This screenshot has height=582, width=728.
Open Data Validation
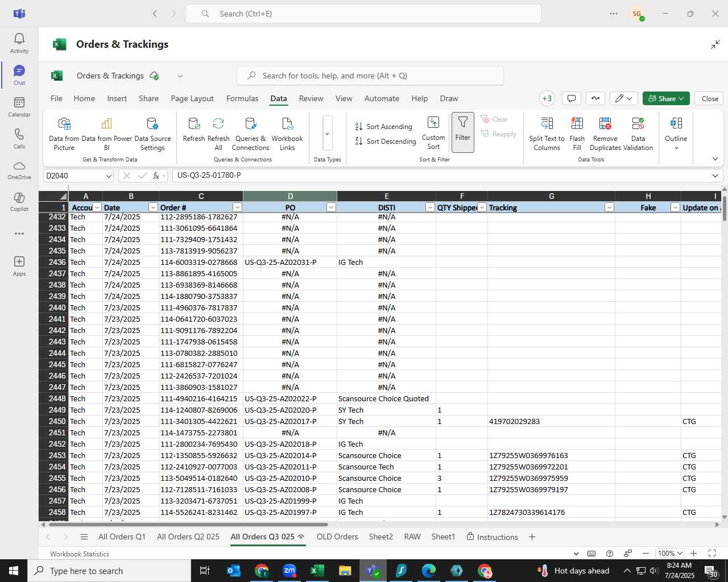[638, 134]
